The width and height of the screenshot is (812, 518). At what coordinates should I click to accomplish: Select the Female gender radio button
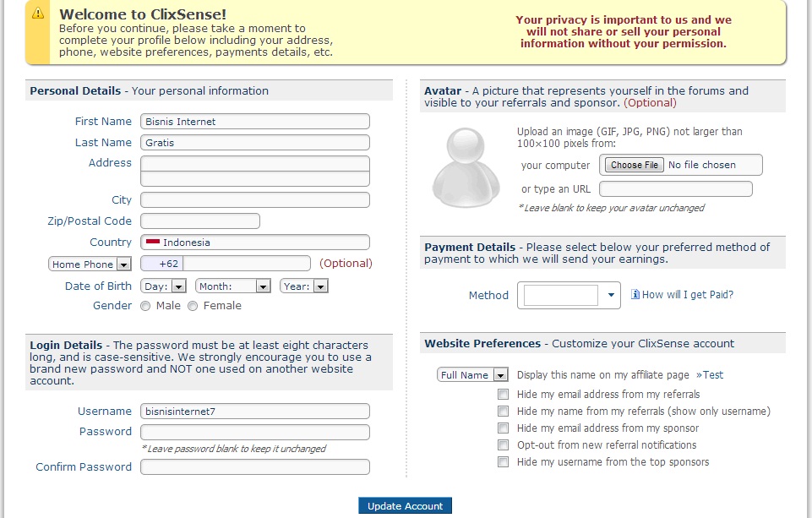tap(193, 306)
